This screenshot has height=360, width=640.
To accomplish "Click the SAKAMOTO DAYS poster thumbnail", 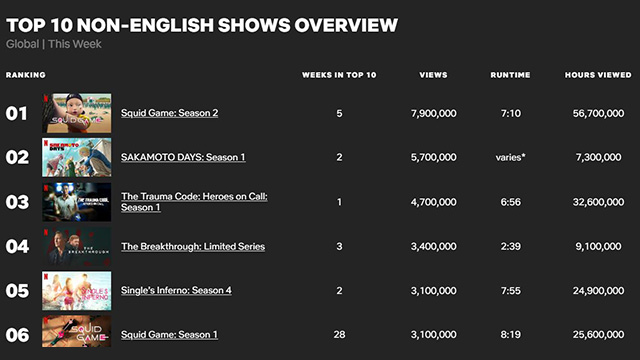I will pos(77,157).
